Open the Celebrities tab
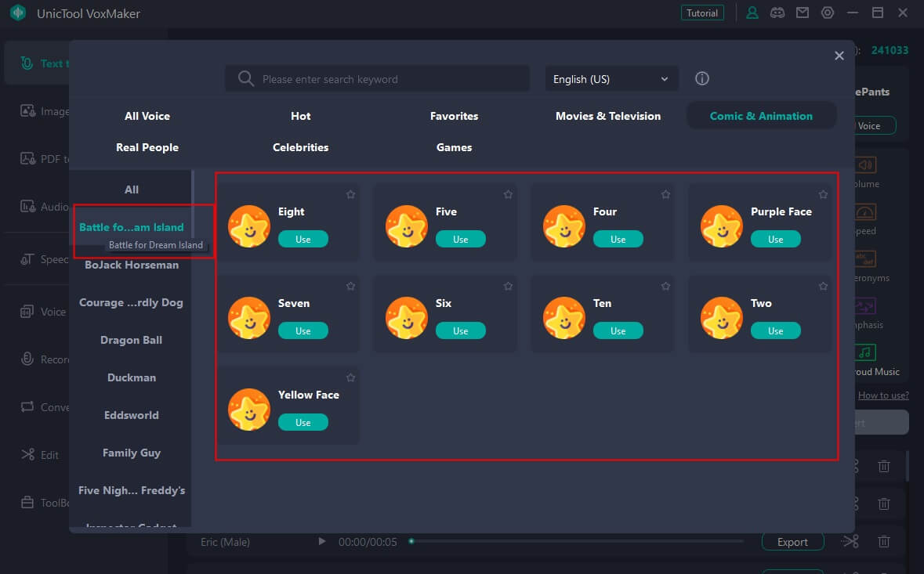The image size is (924, 574). (300, 147)
